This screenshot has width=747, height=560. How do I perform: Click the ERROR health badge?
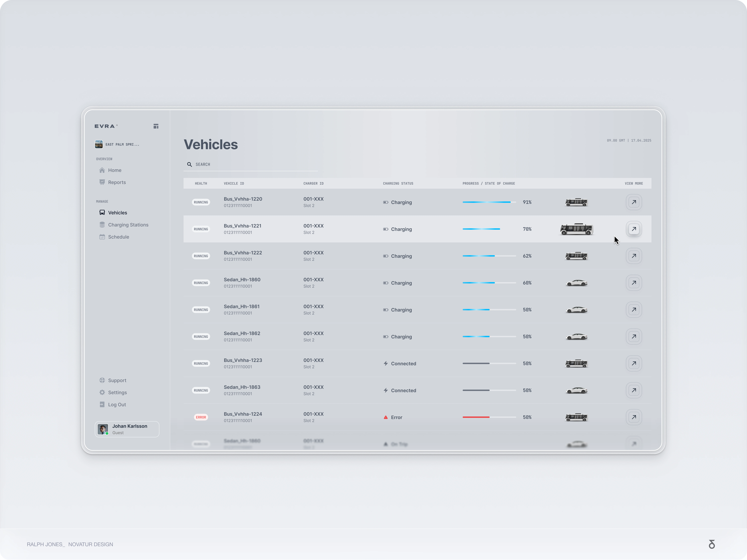[x=201, y=417]
